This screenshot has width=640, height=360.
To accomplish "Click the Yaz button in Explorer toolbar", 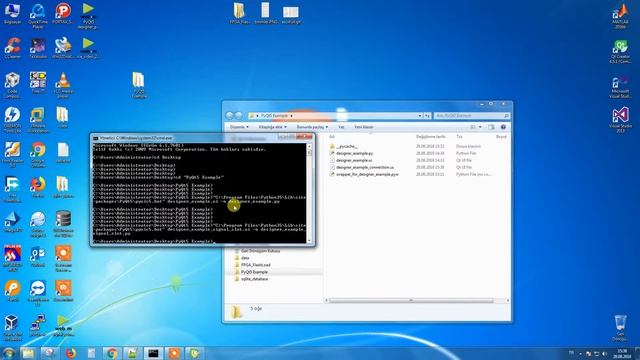I will [x=341, y=127].
